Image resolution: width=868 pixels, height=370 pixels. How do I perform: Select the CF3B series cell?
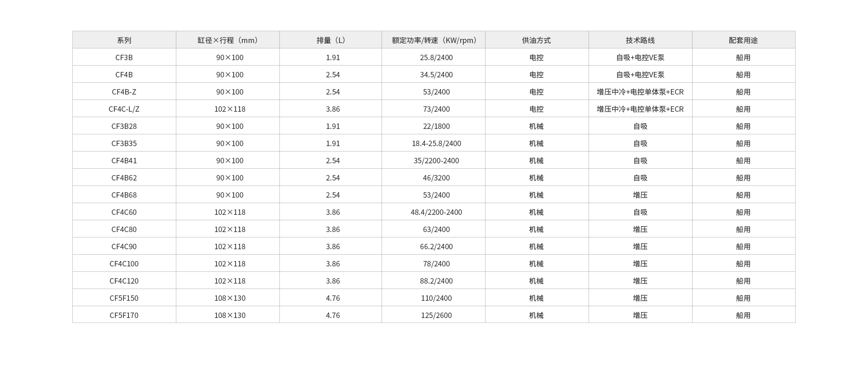pos(124,57)
